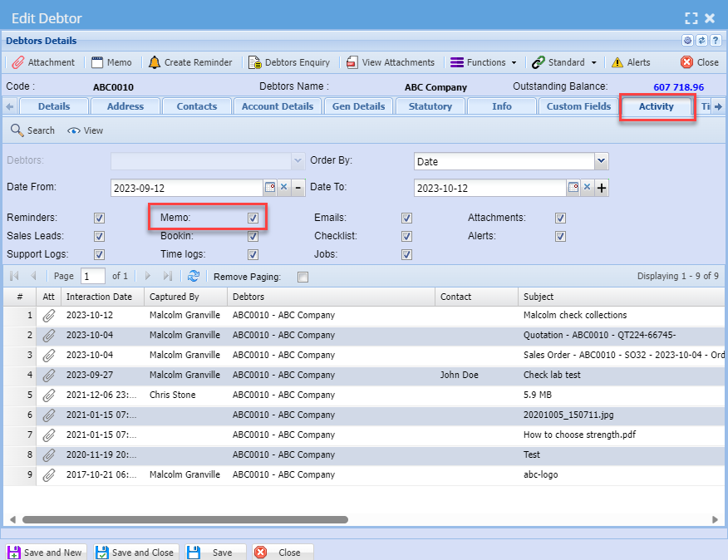The height and width of the screenshot is (560, 728).
Task: Click the Alerts warning icon
Action: pos(617,62)
